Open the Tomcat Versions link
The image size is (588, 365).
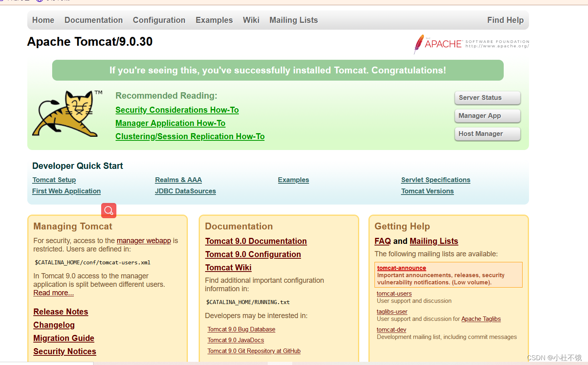(427, 191)
